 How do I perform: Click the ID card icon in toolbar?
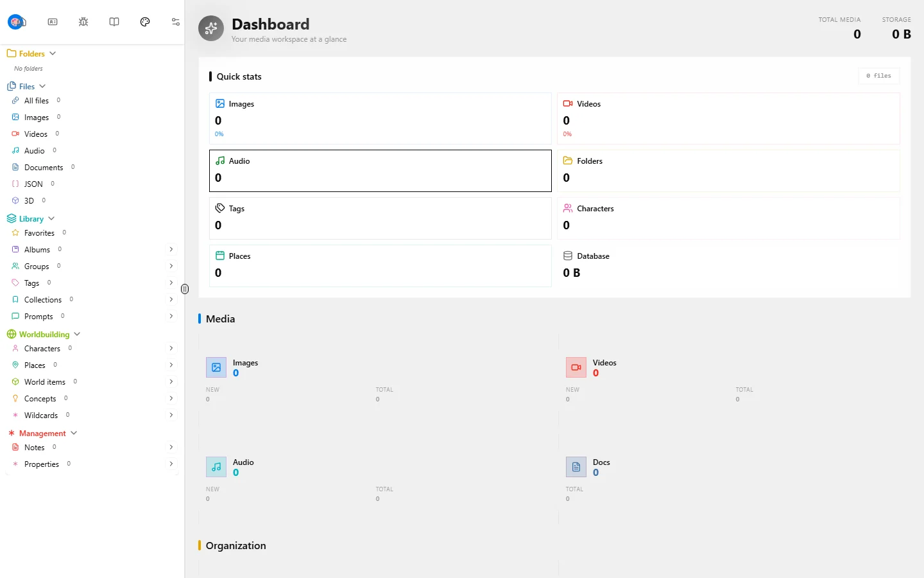(x=53, y=22)
